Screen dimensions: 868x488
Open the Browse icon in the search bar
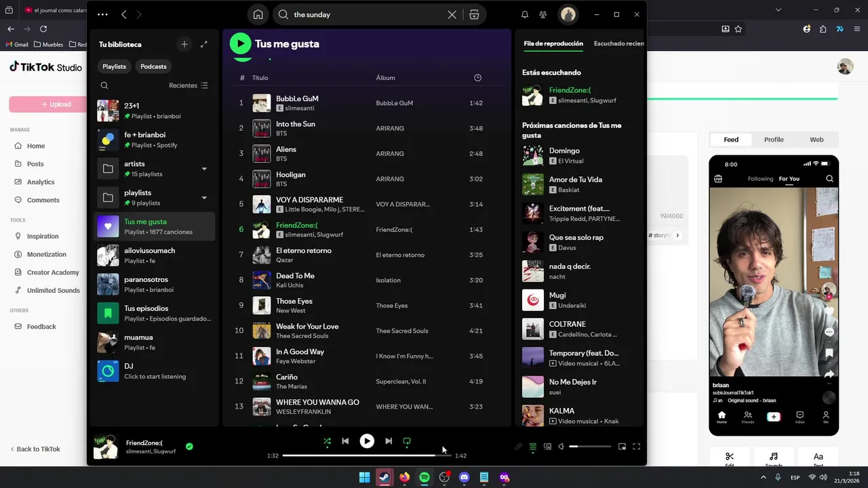pyautogui.click(x=474, y=14)
